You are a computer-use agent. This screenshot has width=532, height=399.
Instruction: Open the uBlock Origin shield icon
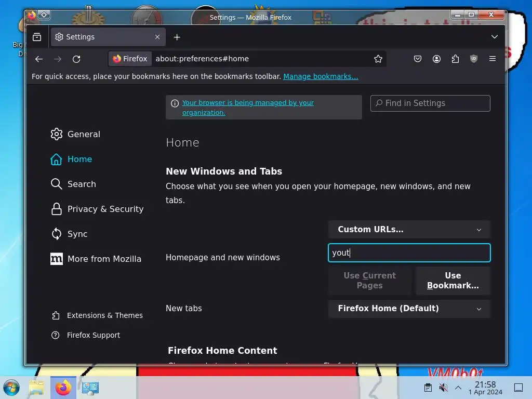click(x=474, y=59)
